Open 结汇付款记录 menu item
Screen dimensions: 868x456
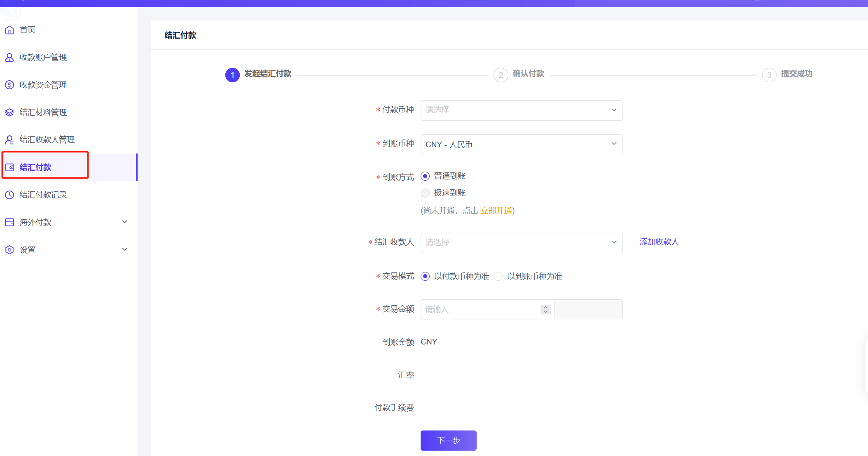pyautogui.click(x=43, y=195)
